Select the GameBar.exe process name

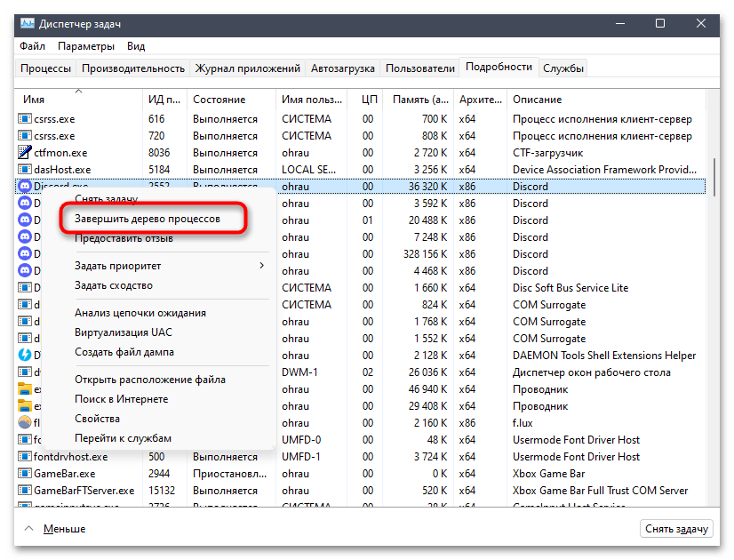point(65,474)
